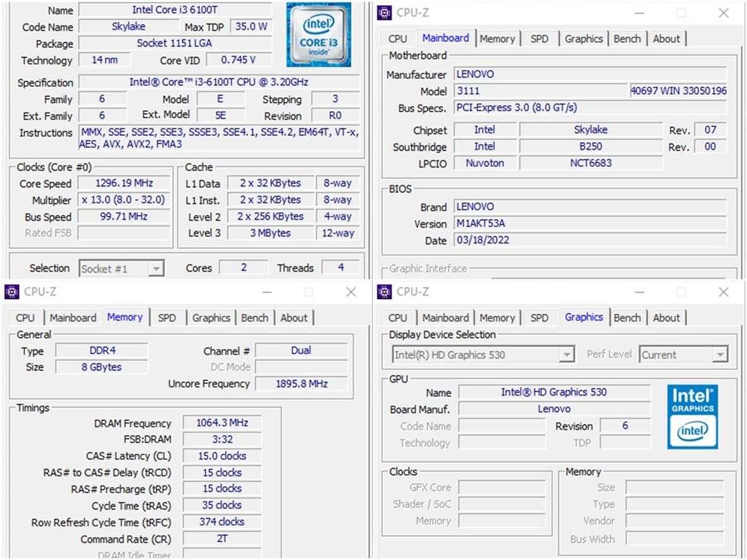The width and height of the screenshot is (747, 560).
Task: Expand the Intel(R) HD Graphics 530 device dropdown
Action: (483, 355)
